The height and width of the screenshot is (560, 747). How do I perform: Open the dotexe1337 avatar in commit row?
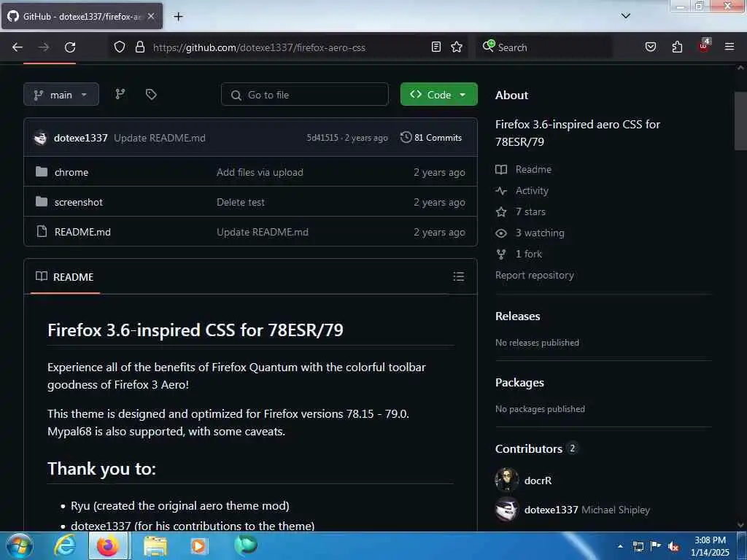click(x=41, y=138)
